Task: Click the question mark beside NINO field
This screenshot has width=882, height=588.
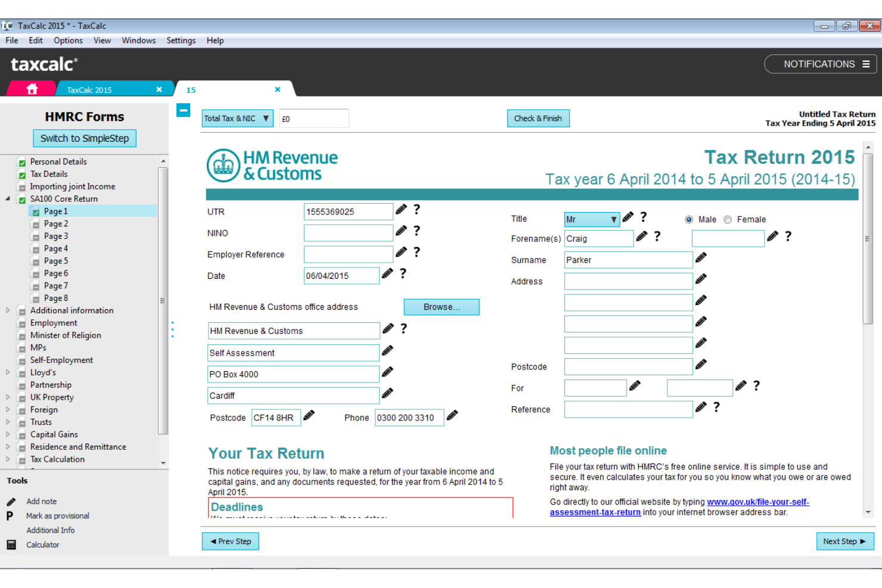Action: (417, 231)
